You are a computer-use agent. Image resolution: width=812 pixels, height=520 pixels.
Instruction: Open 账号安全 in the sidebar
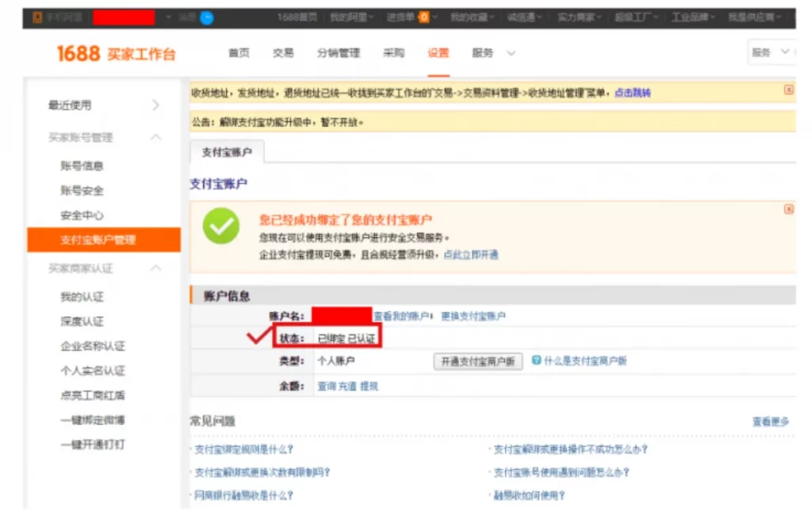coord(82,190)
